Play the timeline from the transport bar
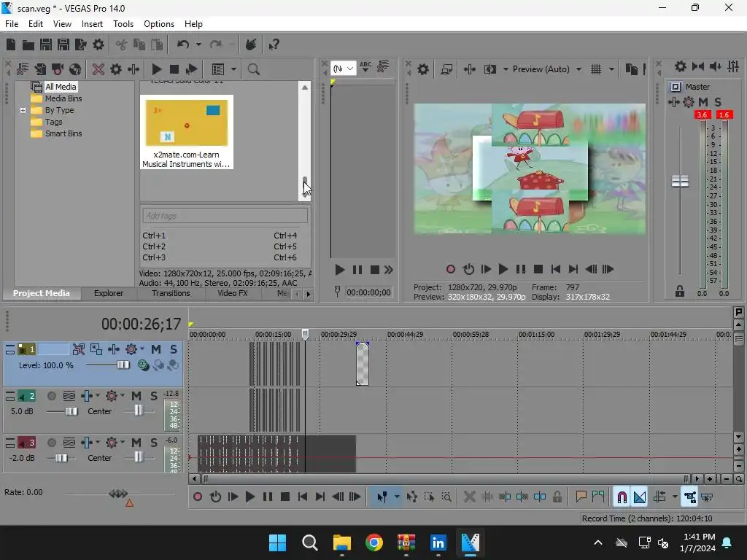Image resolution: width=747 pixels, height=560 pixels. point(249,497)
